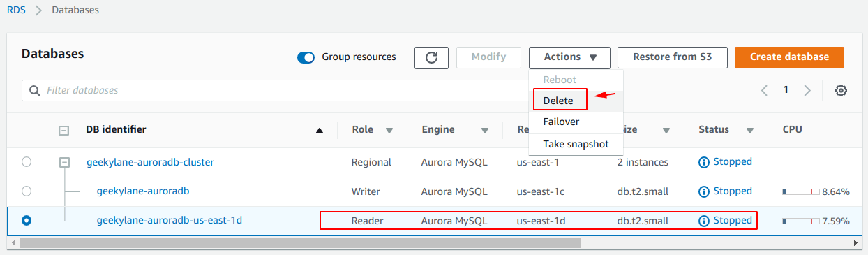868x255 pixels.
Task: Open geekylane-auroradb writer instance link
Action: pos(143,191)
